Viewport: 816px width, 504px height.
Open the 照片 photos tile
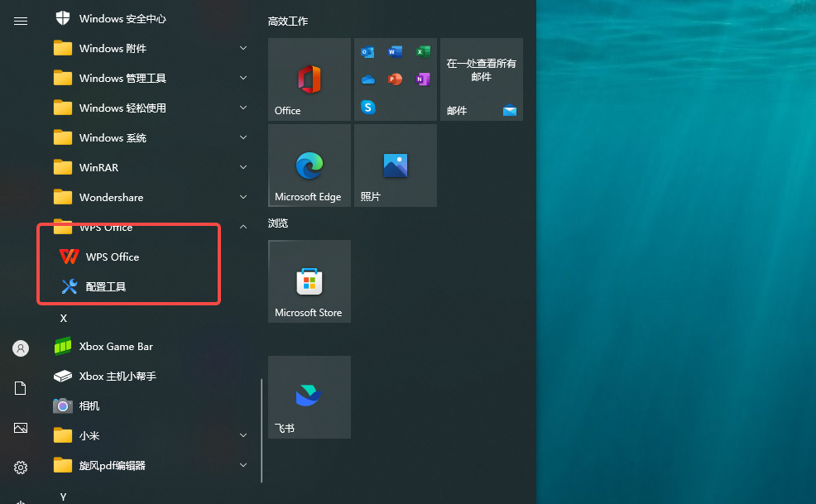click(x=396, y=166)
